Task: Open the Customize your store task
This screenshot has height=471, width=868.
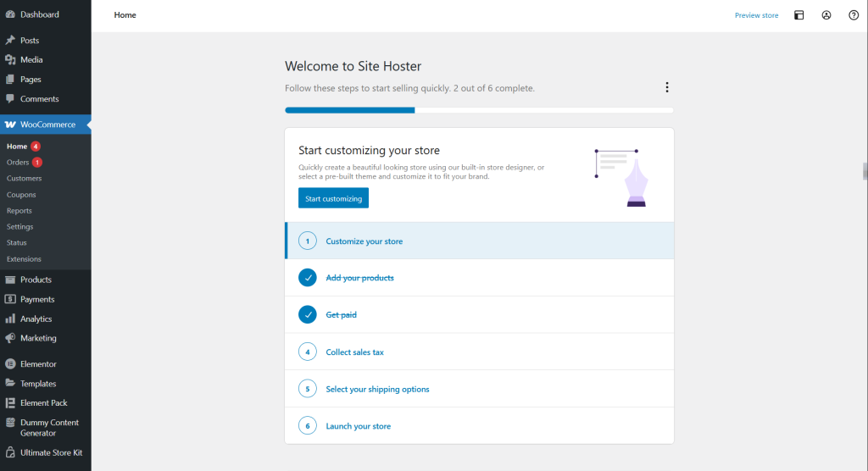Action: (x=480, y=241)
